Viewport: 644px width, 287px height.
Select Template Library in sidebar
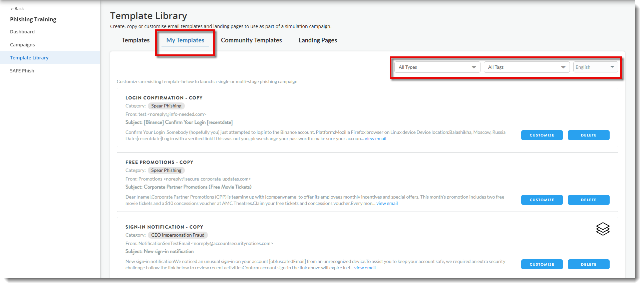29,58
